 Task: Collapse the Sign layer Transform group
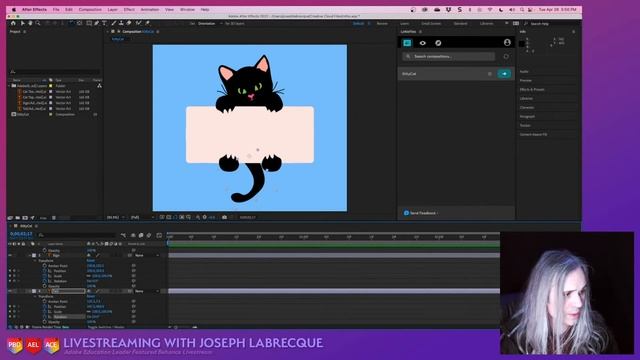point(35,260)
